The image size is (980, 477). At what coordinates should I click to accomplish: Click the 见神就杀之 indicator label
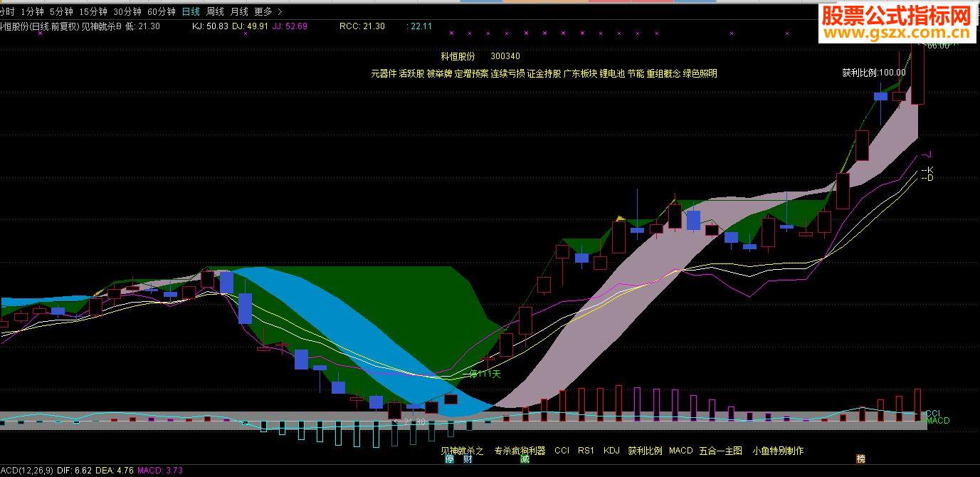click(x=462, y=451)
